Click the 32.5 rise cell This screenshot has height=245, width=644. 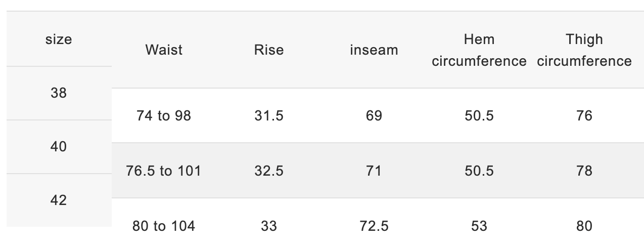(x=269, y=171)
